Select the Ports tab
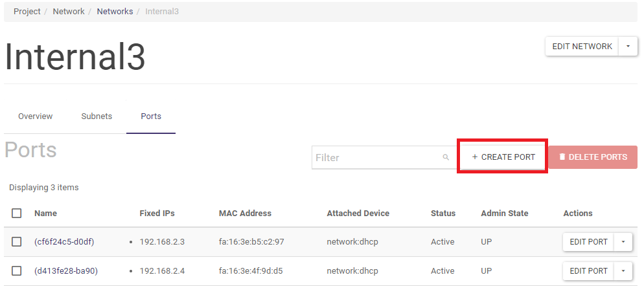This screenshot has height=286, width=644. tap(151, 116)
